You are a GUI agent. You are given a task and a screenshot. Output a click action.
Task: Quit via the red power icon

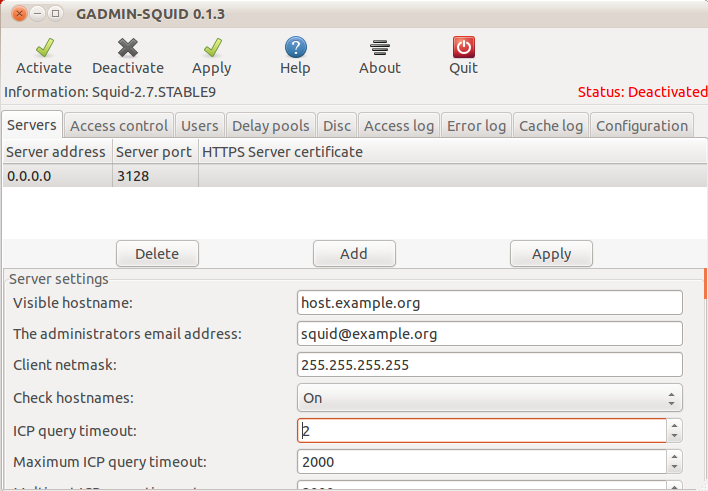(x=464, y=47)
